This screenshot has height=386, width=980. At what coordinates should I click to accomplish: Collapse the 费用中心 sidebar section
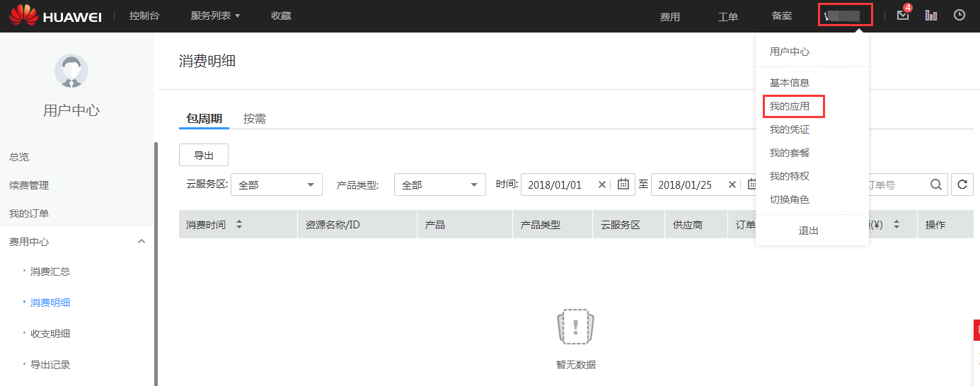[x=141, y=242]
